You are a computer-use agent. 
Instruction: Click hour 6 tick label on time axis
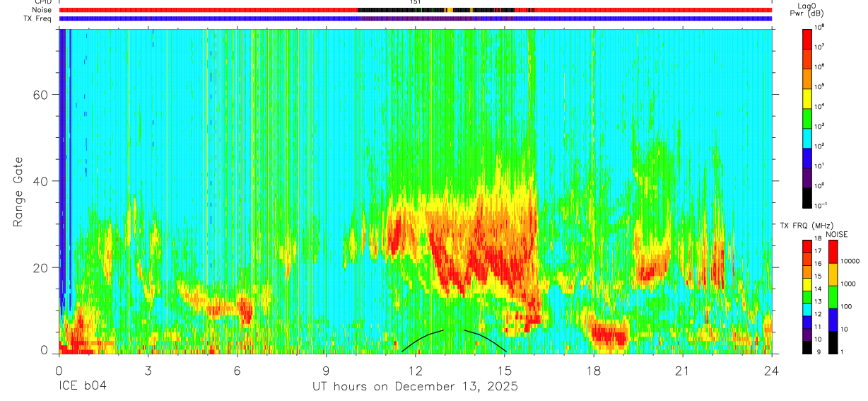coord(237,370)
